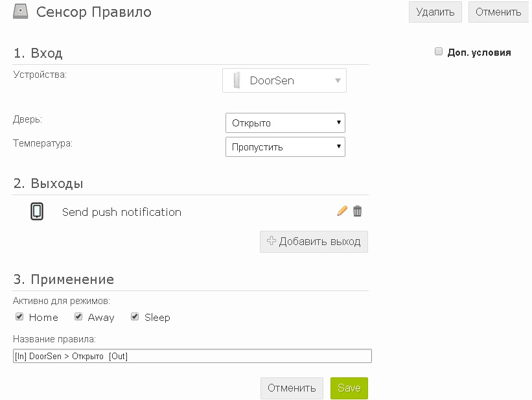Enable the Доп. условия checkbox
This screenshot has height=400, width=532.
pyautogui.click(x=439, y=52)
